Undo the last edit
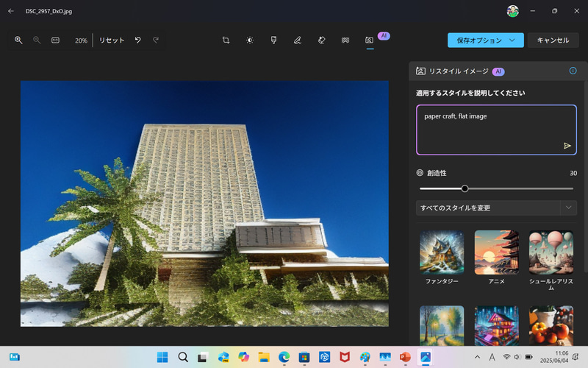The image size is (588, 368). point(138,40)
